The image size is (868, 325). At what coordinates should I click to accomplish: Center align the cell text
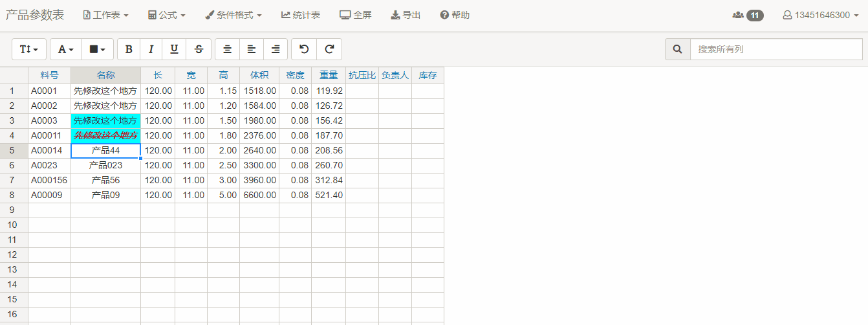(227, 49)
